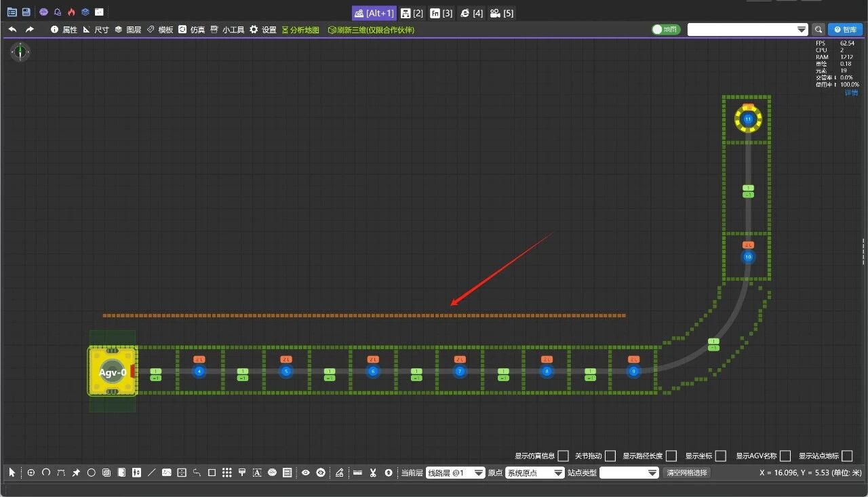Open the top search combo box
Image resolution: width=868 pixels, height=497 pixels.
tap(748, 30)
